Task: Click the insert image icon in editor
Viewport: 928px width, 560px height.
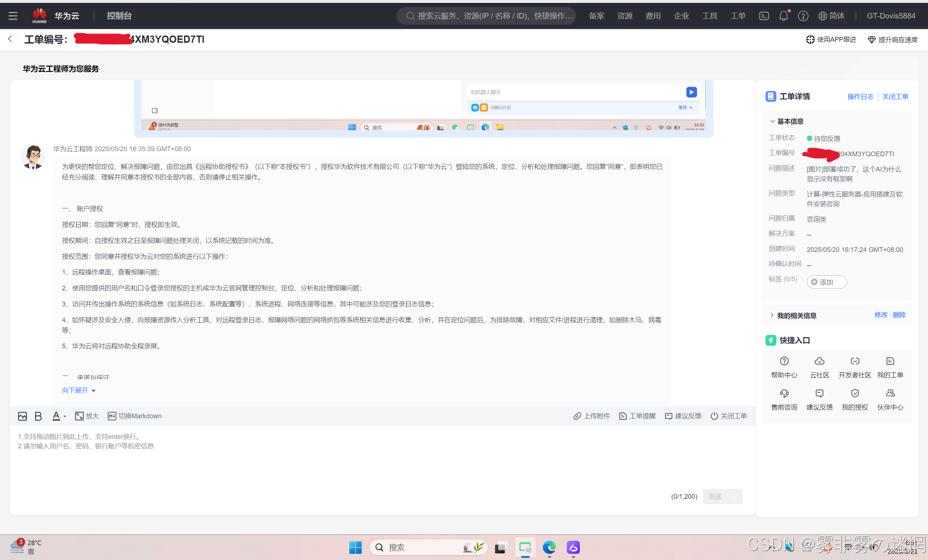Action: [x=22, y=416]
